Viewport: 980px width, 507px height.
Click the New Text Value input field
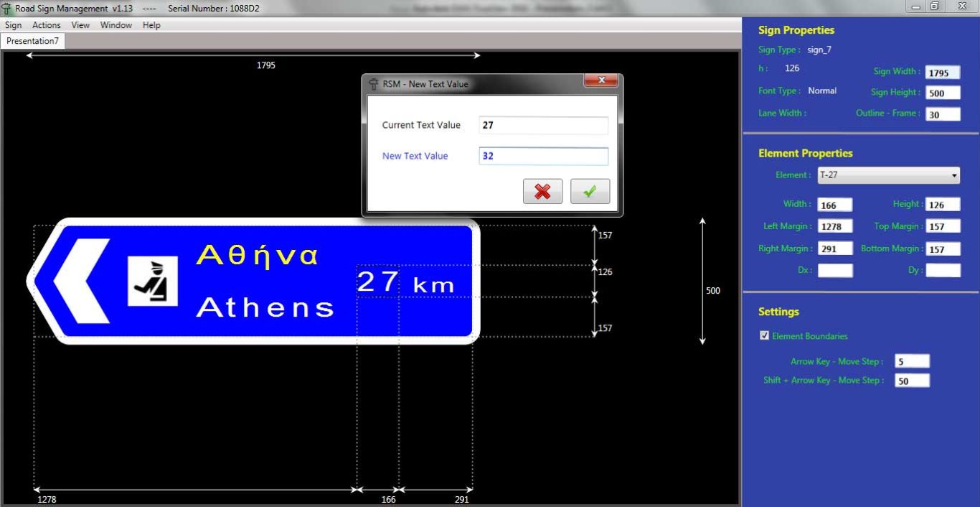543,156
